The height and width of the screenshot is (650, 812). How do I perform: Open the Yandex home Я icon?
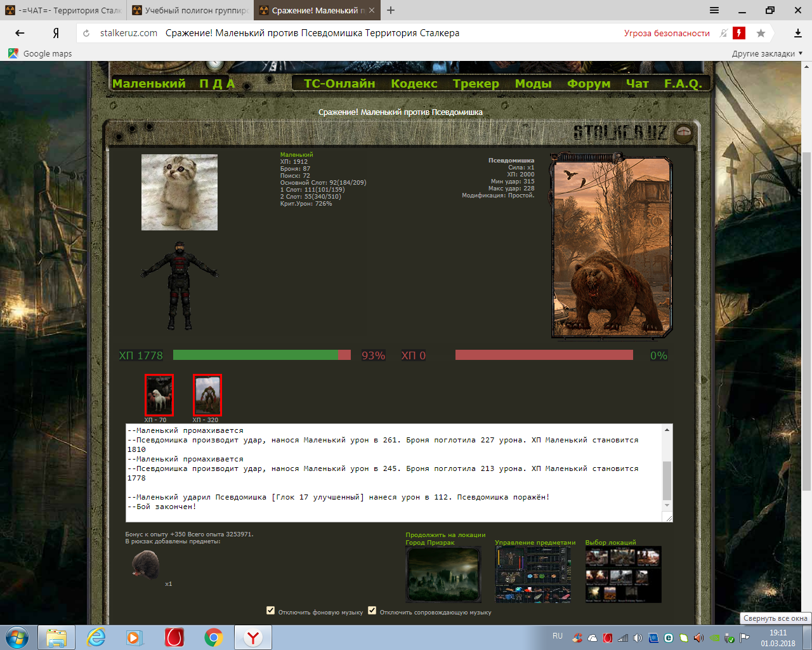pyautogui.click(x=56, y=33)
